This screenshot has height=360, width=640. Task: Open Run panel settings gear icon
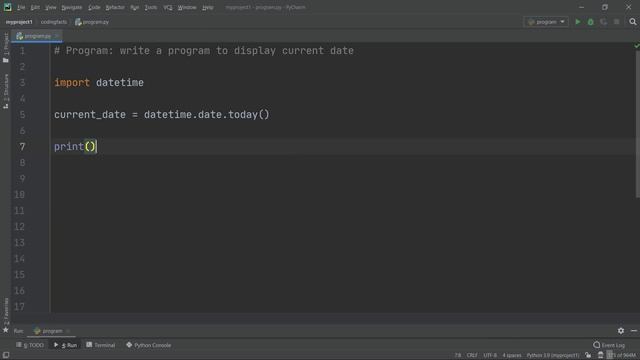(x=621, y=331)
